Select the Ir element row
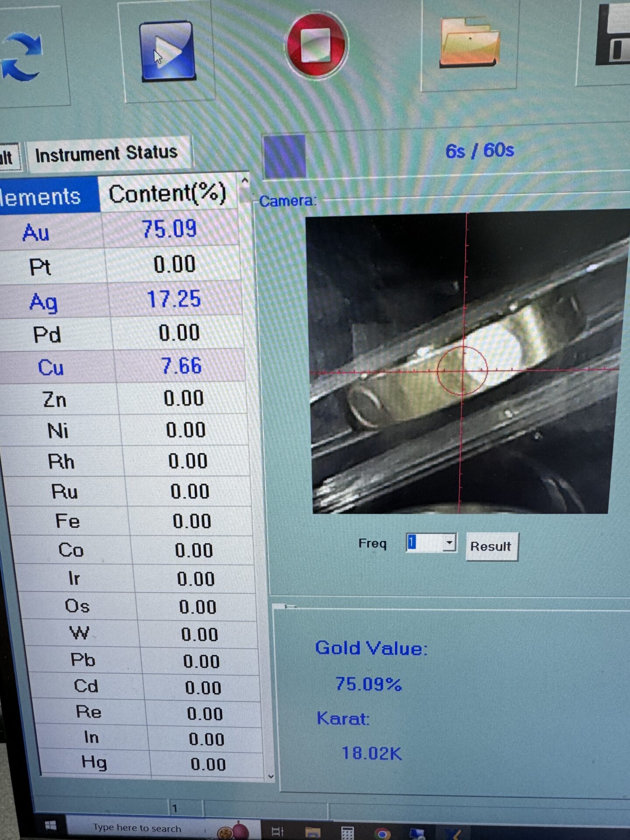This screenshot has height=840, width=630. coord(136,578)
